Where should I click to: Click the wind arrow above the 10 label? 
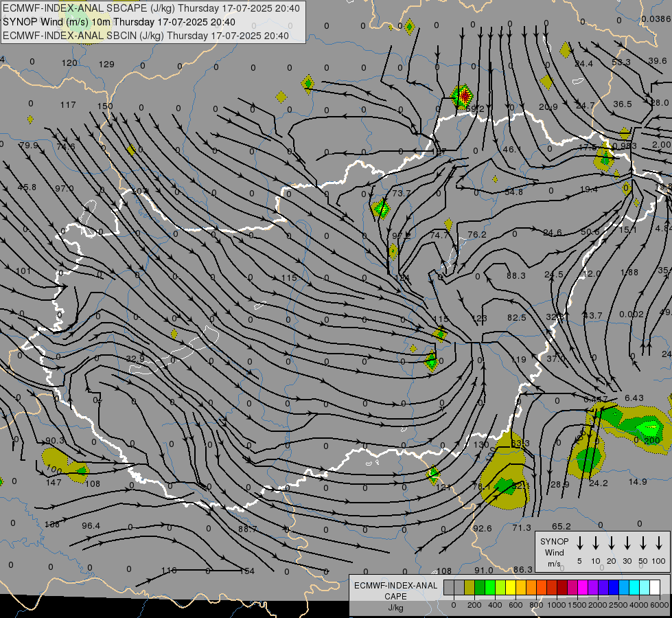click(596, 543)
